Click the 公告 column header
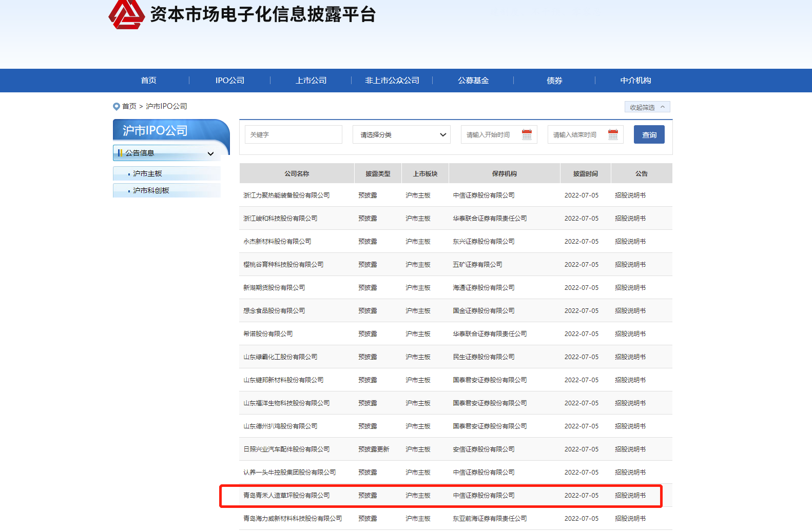812x531 pixels. (x=642, y=174)
